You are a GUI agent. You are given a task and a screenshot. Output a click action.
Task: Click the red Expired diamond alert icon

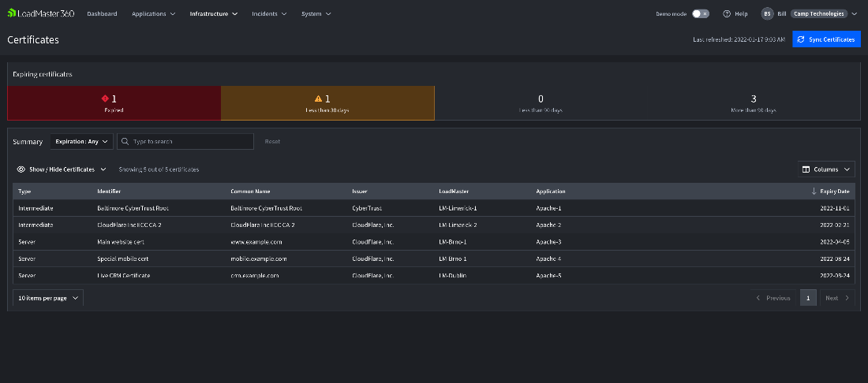point(104,99)
